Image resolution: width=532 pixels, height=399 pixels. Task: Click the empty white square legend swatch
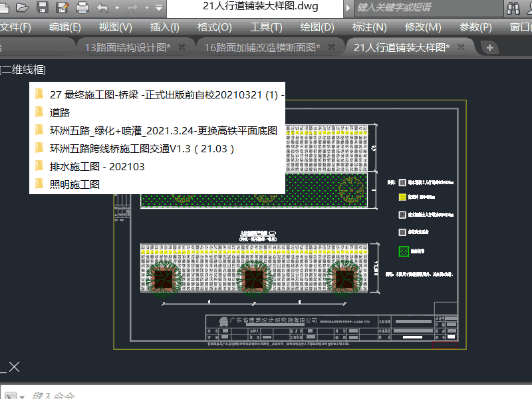(402, 232)
